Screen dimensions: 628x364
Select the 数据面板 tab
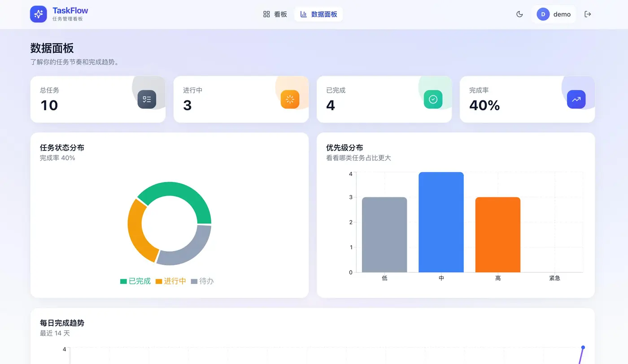pos(318,14)
